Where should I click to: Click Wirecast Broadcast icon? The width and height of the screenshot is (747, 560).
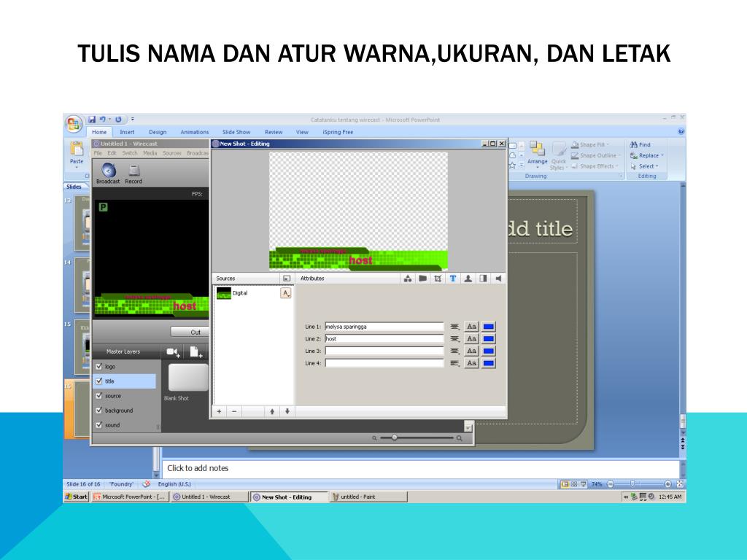tap(108, 174)
